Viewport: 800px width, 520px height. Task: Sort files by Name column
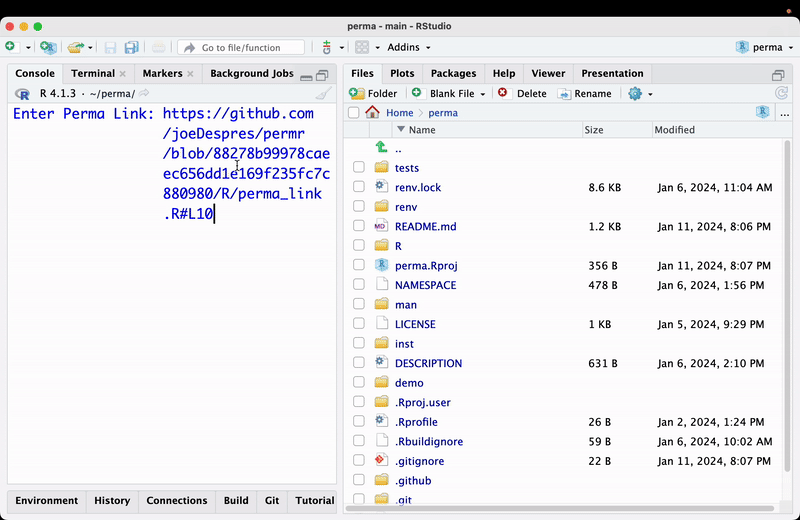pos(487,130)
